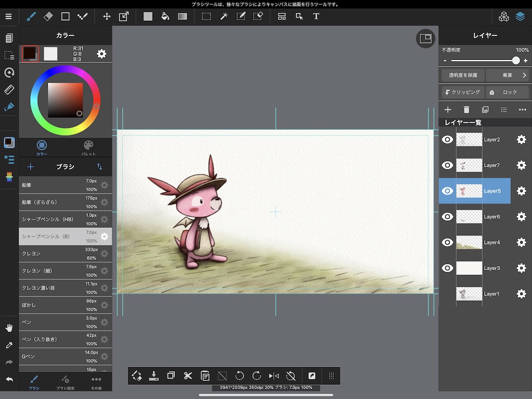The height and width of the screenshot is (399, 532).
Task: Select the Move tool
Action: pyautogui.click(x=107, y=16)
